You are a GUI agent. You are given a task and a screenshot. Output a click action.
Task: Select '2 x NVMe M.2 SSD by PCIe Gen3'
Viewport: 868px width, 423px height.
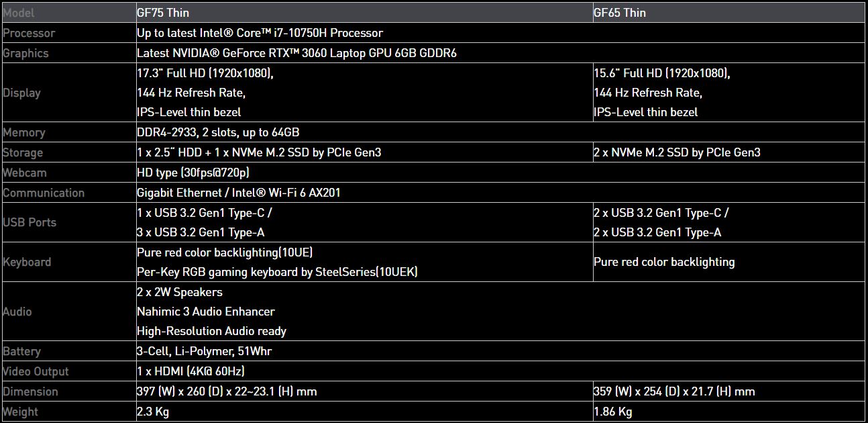click(677, 152)
